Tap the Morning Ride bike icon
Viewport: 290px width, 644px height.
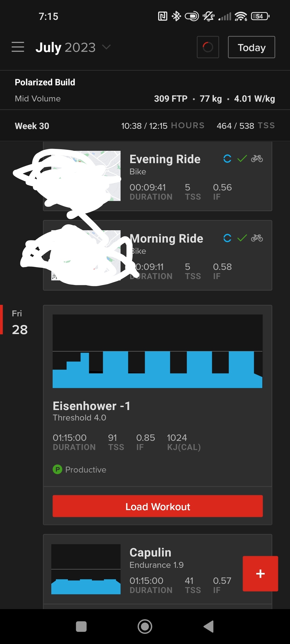257,238
